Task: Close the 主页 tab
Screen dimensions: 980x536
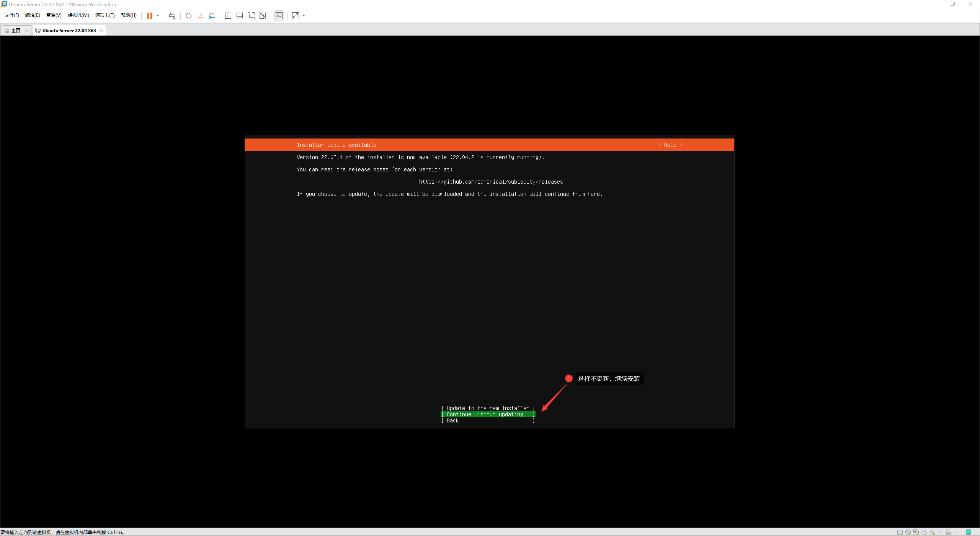Action: pyautogui.click(x=27, y=31)
